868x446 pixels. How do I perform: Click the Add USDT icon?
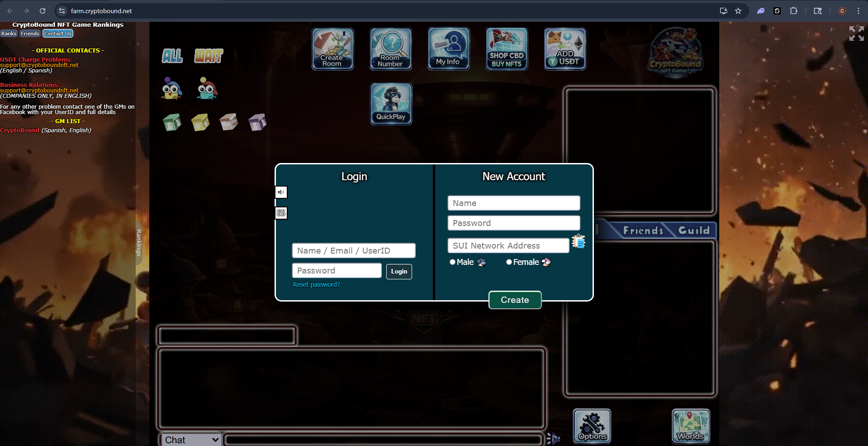565,49
